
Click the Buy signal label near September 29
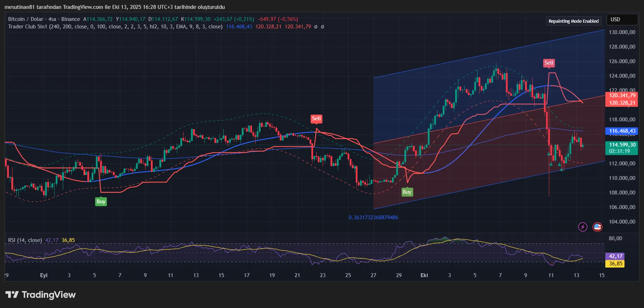[x=407, y=192]
